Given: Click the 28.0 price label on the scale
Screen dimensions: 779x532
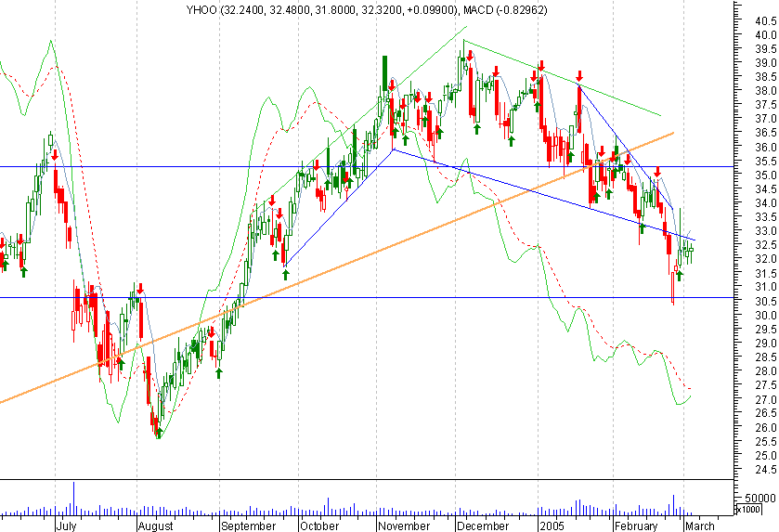Looking at the screenshot, I should (x=766, y=371).
